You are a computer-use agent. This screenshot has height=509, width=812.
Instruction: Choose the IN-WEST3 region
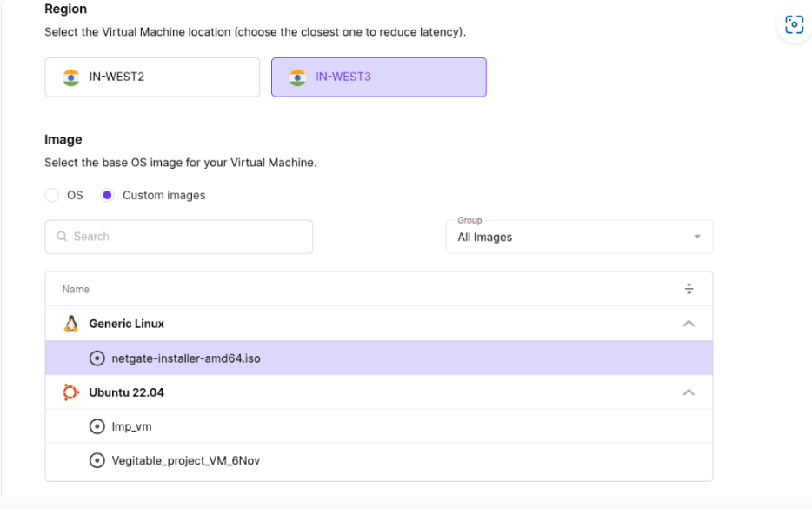point(378,77)
